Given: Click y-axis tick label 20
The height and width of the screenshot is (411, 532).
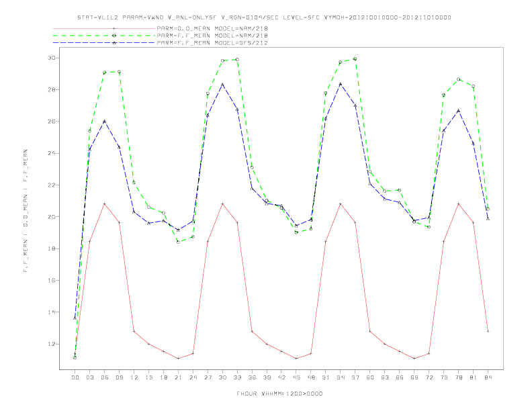Looking at the screenshot, I should (52, 217).
